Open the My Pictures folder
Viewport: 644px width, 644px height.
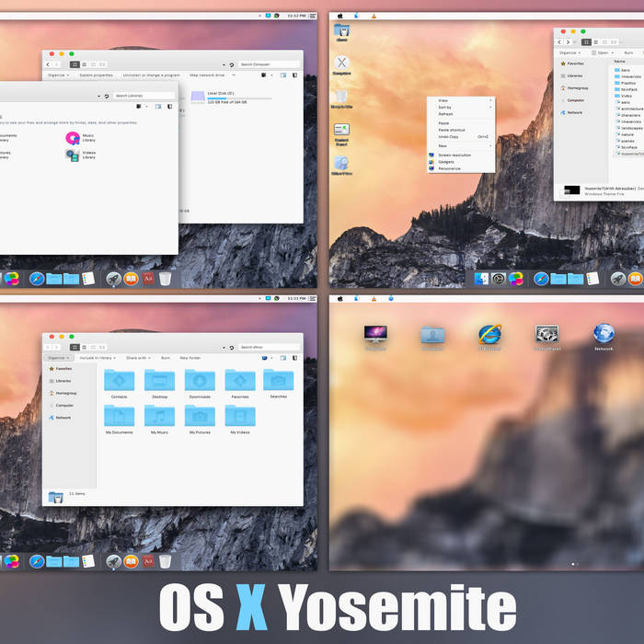[x=200, y=415]
